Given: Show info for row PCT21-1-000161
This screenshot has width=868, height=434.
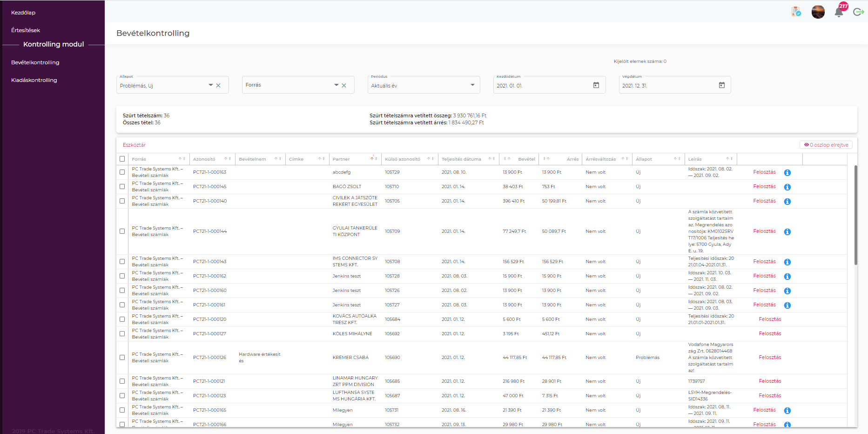Looking at the screenshot, I should pyautogui.click(x=787, y=305).
